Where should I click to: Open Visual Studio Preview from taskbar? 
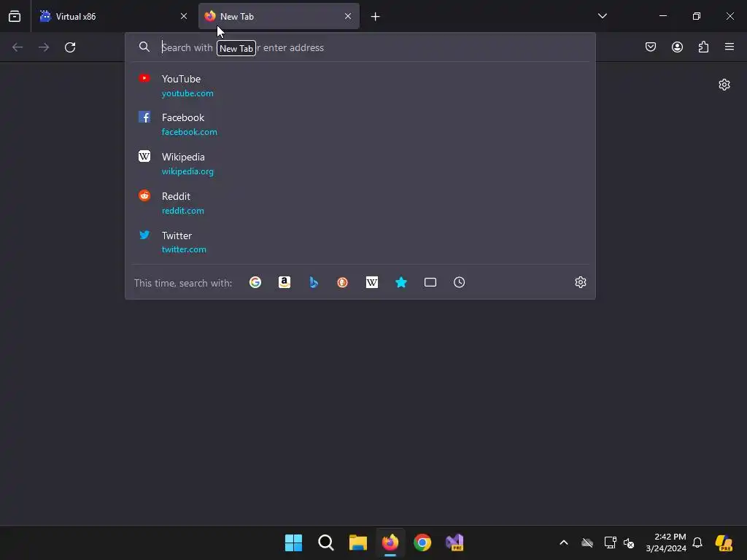click(x=454, y=542)
